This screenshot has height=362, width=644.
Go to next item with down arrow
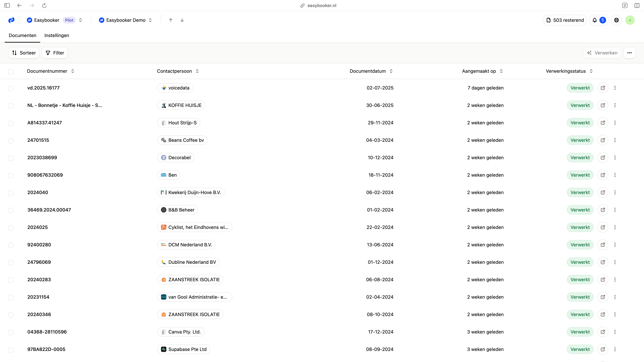coord(182,20)
